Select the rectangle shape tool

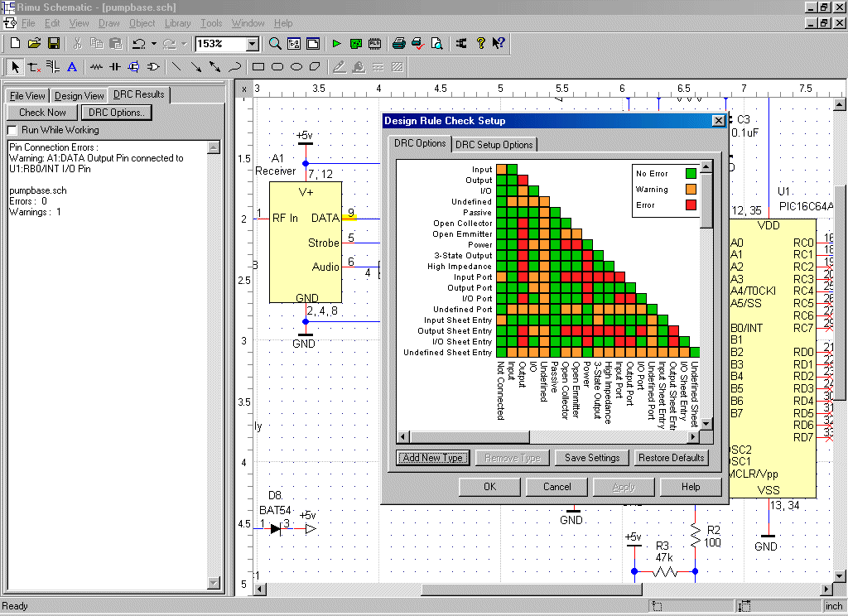[x=258, y=67]
